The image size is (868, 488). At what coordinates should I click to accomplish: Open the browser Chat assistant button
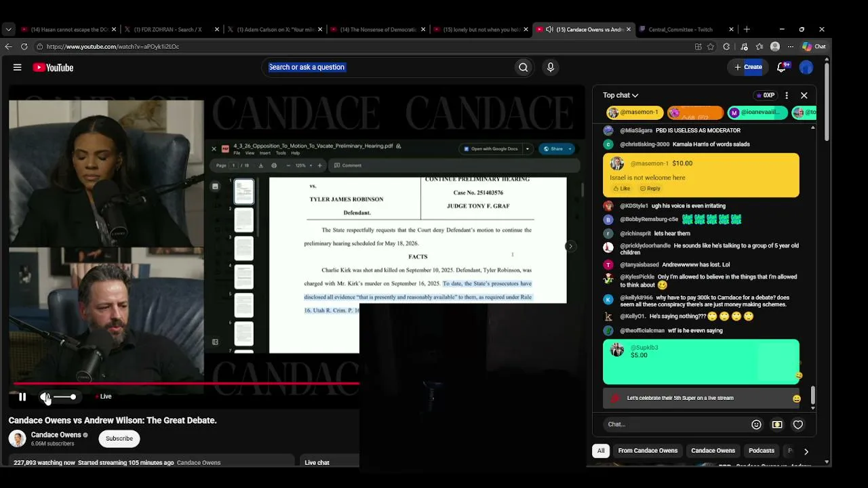pos(814,47)
